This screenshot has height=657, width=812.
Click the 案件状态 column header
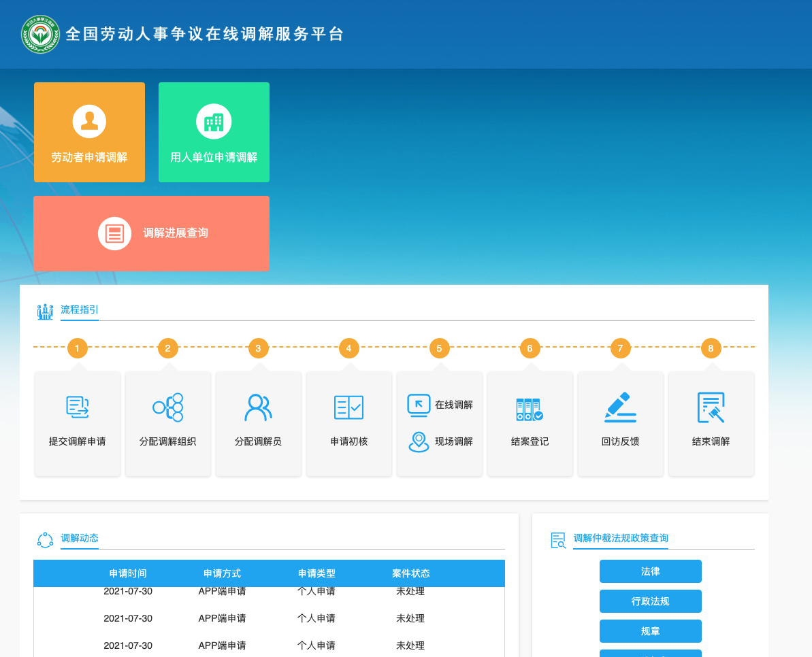tap(410, 574)
